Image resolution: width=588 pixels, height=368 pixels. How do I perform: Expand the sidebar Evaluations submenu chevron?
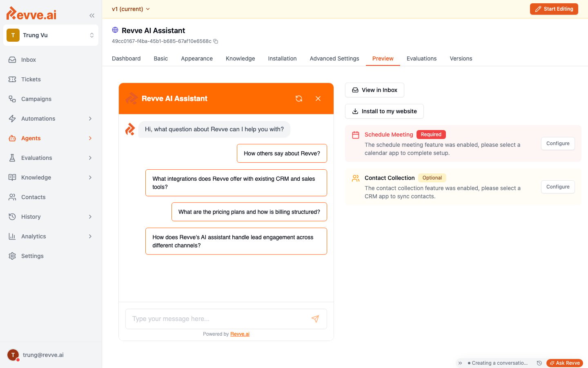pos(90,158)
